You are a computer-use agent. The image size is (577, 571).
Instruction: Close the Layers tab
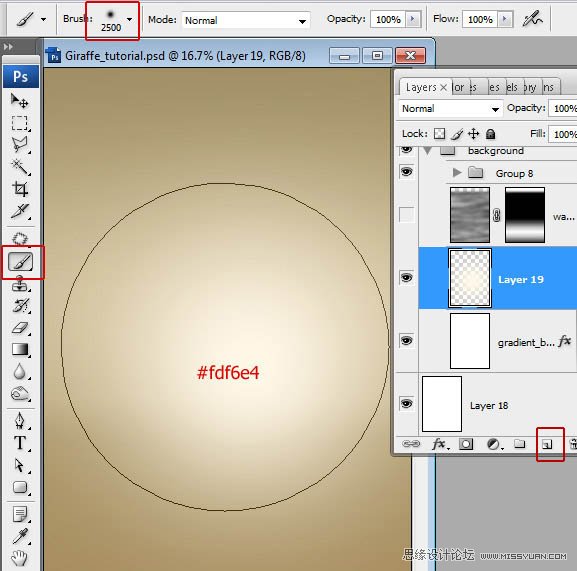pos(443,88)
